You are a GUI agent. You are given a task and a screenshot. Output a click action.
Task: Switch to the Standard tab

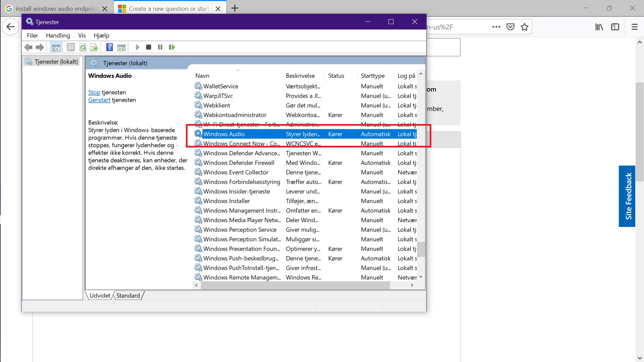point(128,295)
